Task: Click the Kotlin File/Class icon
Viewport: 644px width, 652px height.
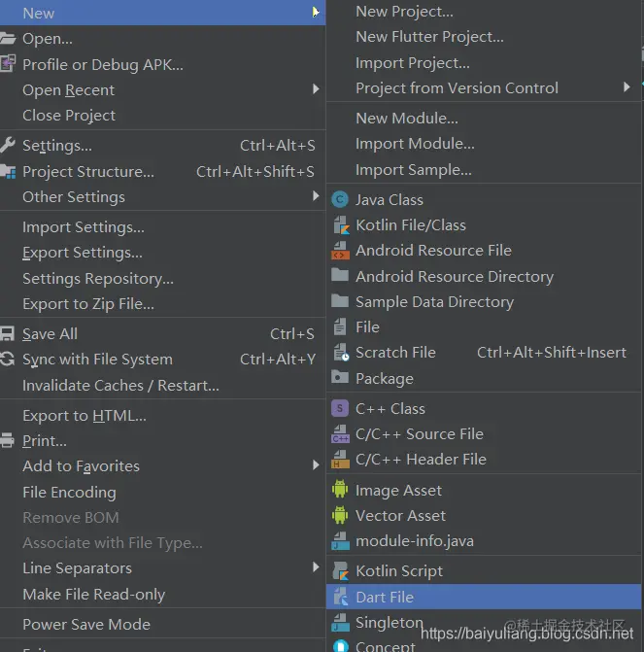Action: (341, 225)
